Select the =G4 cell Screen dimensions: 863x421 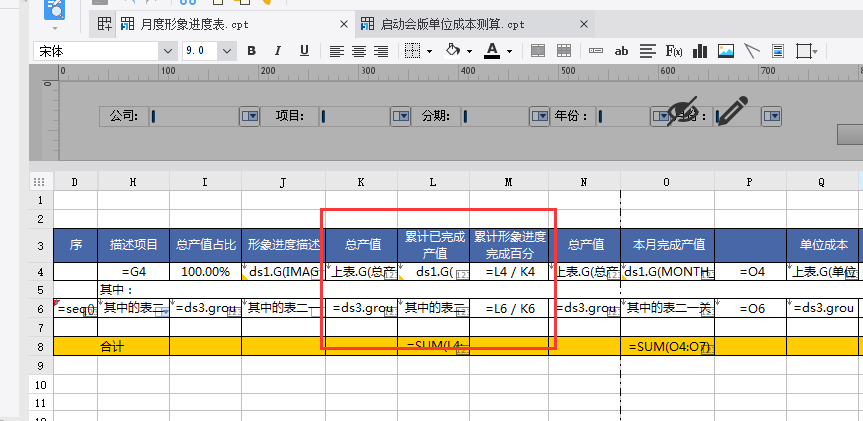pos(133,272)
